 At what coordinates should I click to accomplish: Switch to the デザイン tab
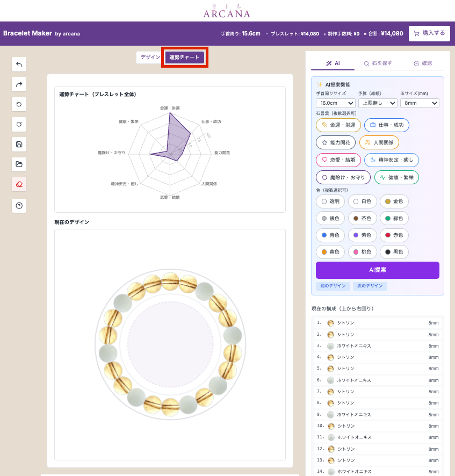pyautogui.click(x=150, y=57)
